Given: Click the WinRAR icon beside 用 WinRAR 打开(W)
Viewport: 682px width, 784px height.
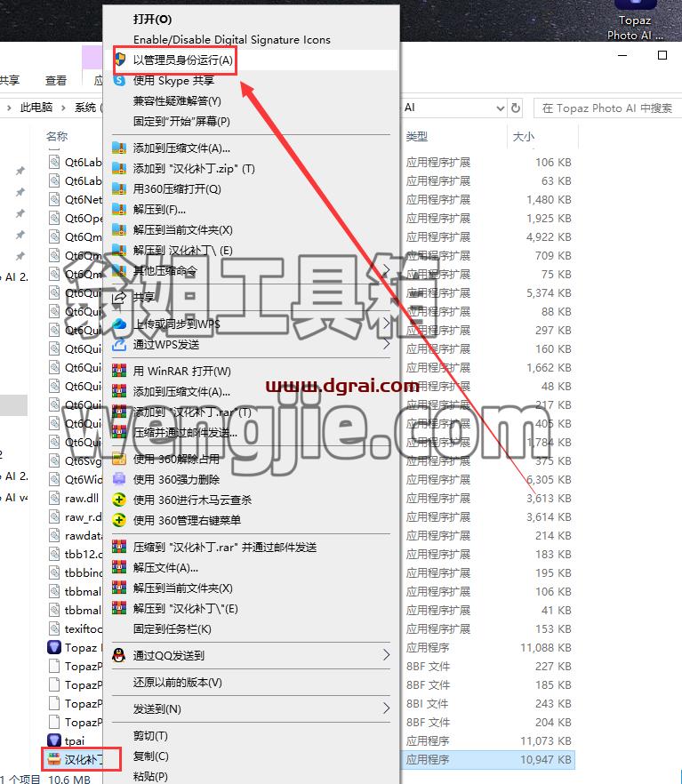Looking at the screenshot, I should coord(119,371).
